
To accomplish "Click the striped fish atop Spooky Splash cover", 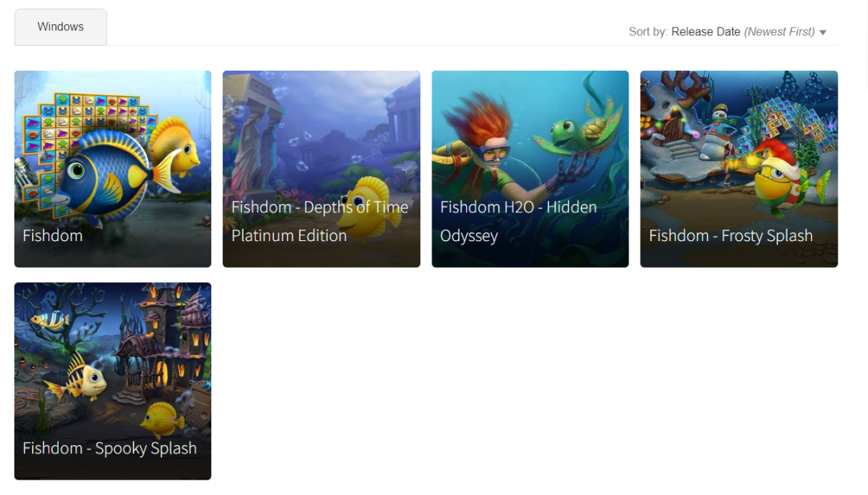I will click(x=50, y=320).
